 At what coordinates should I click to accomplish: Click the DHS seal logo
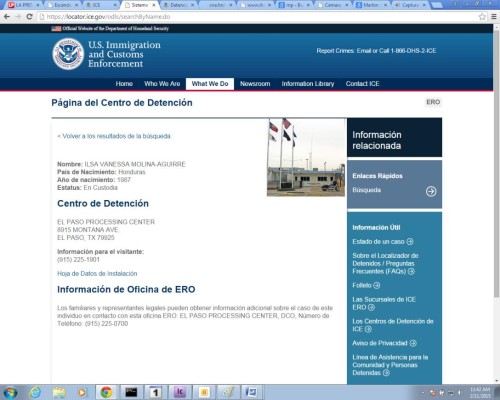[x=68, y=54]
